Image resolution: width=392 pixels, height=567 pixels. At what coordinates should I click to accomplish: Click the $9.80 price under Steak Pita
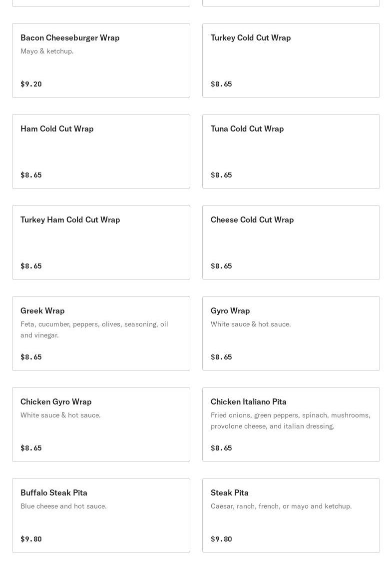pyautogui.click(x=221, y=539)
